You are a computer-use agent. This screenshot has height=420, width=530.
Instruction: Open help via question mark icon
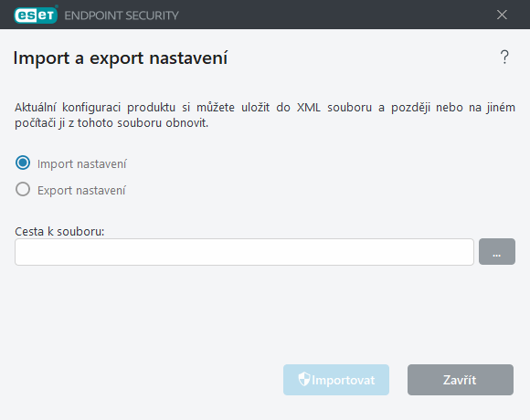[x=504, y=57]
